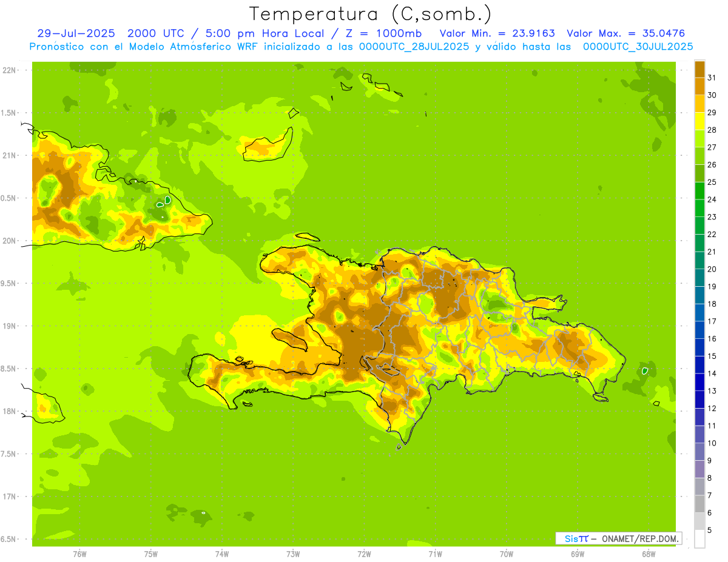
Task: Click the colorbar value label '10'
Action: (x=712, y=443)
